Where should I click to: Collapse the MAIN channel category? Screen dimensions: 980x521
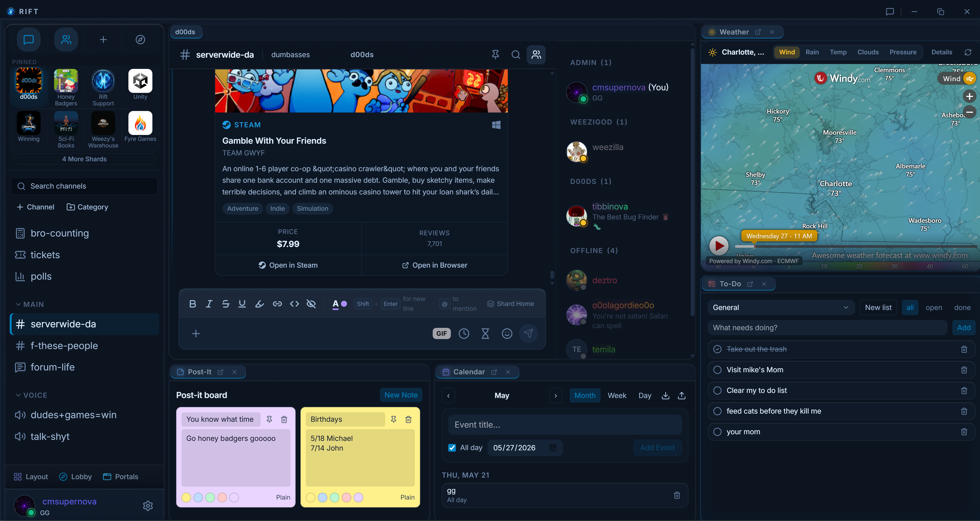[x=30, y=304]
